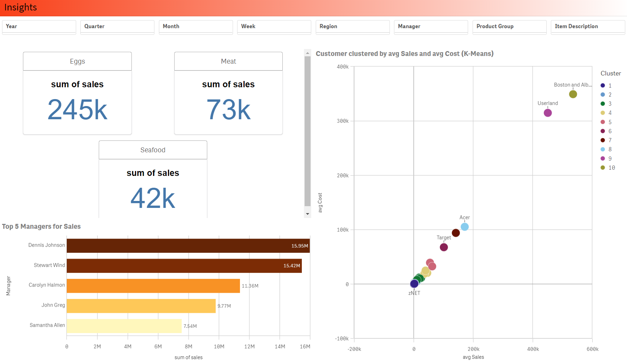Open the Year filter
The height and width of the screenshot is (364, 627).
[x=39, y=26]
